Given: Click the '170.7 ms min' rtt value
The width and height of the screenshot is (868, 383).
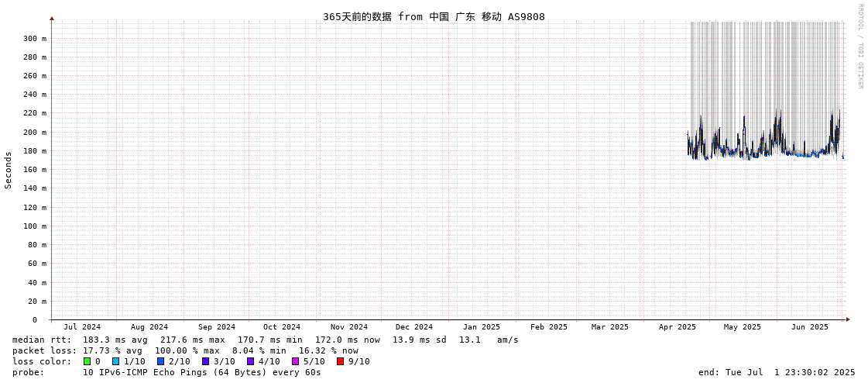Looking at the screenshot, I should pyautogui.click(x=270, y=340).
